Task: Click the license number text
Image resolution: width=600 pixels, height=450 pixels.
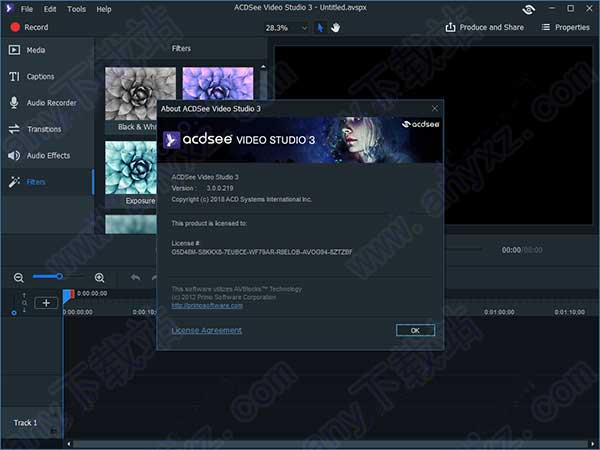Action: tap(262, 252)
